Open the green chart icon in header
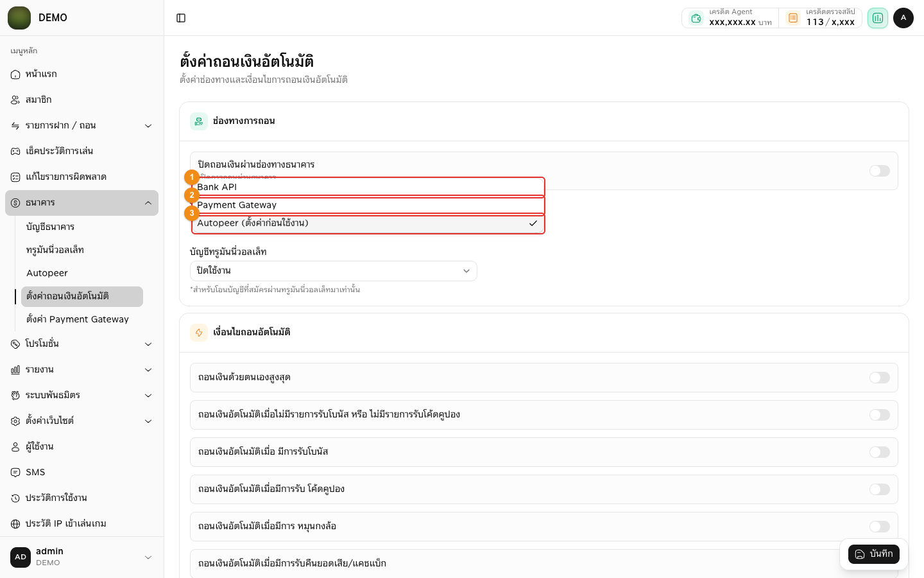 pos(877,18)
